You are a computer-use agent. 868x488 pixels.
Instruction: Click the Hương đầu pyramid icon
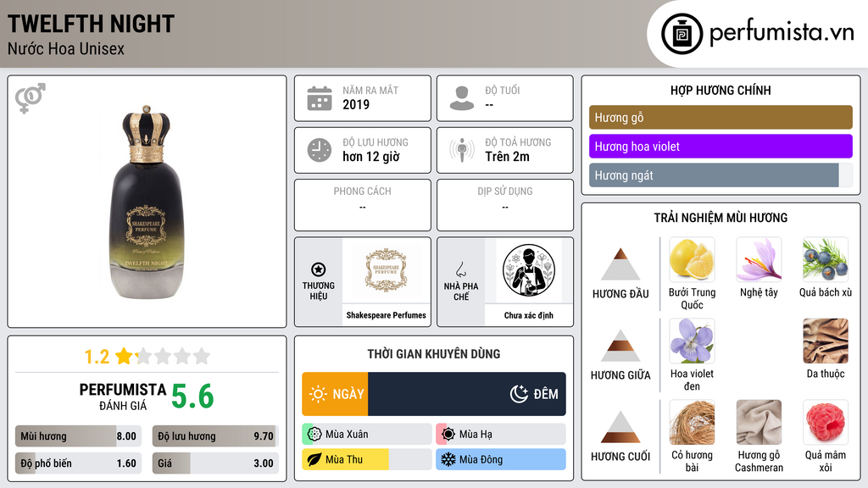(620, 264)
